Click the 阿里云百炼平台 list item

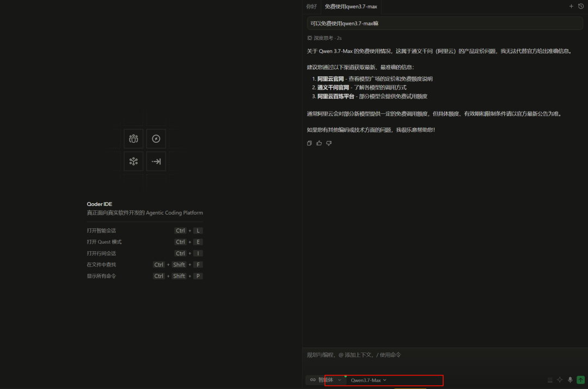372,96
